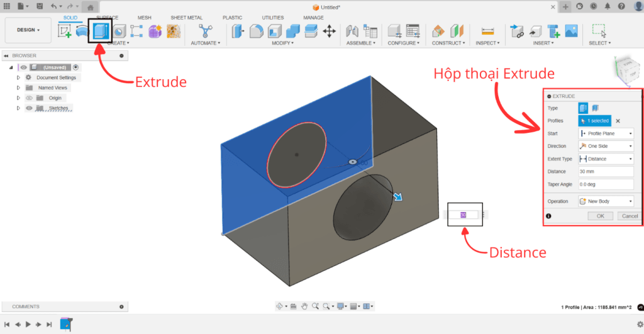Screen dimensions: 644x334
Task: Expand the Document Settings tree node
Action: click(x=18, y=78)
